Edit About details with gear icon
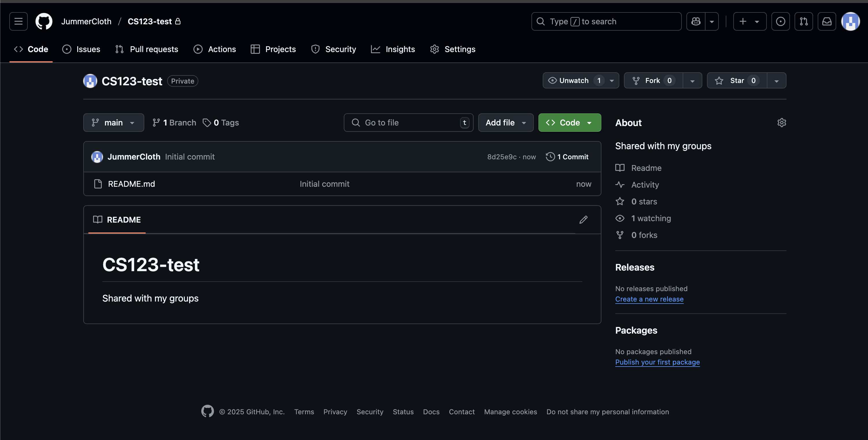The height and width of the screenshot is (440, 868). coord(782,123)
